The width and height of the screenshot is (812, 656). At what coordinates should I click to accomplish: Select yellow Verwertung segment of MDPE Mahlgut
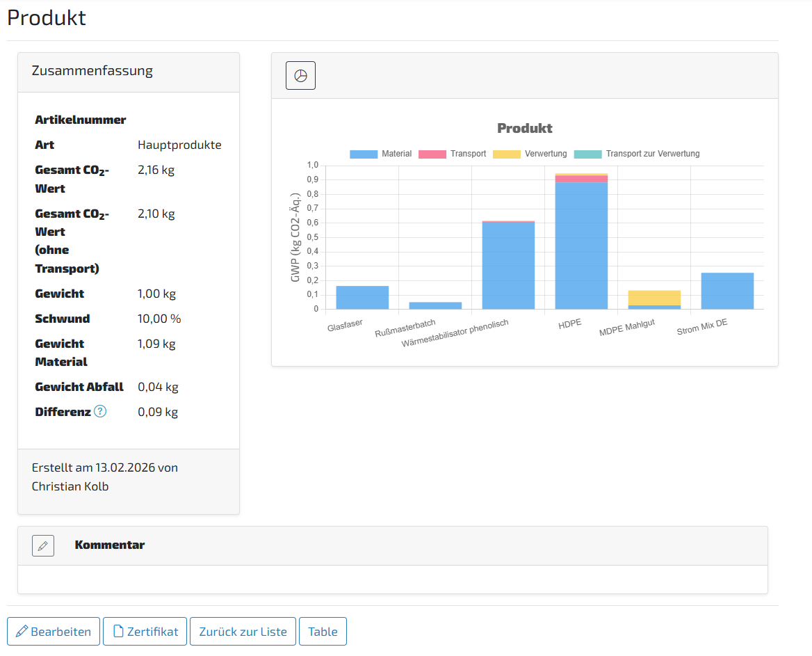point(654,298)
